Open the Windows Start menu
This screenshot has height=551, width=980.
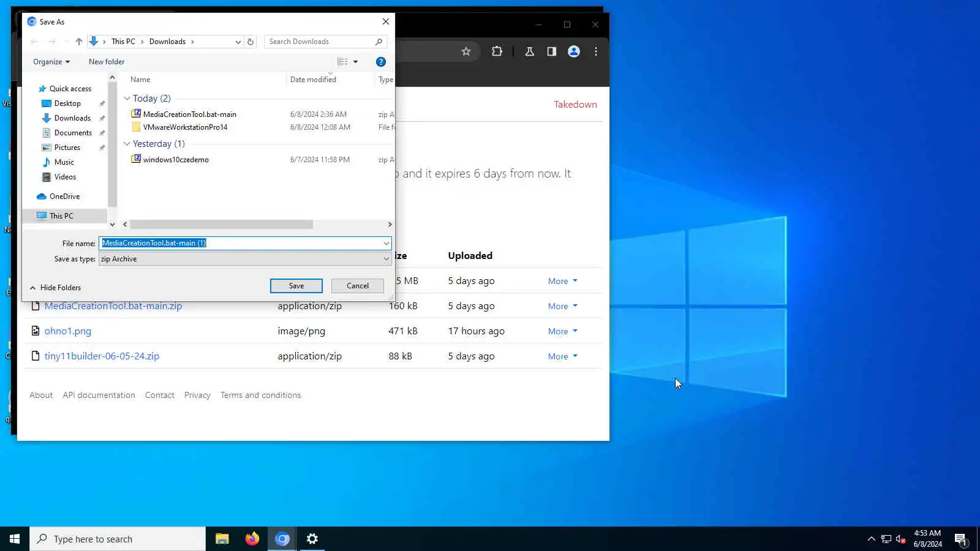[x=15, y=539]
